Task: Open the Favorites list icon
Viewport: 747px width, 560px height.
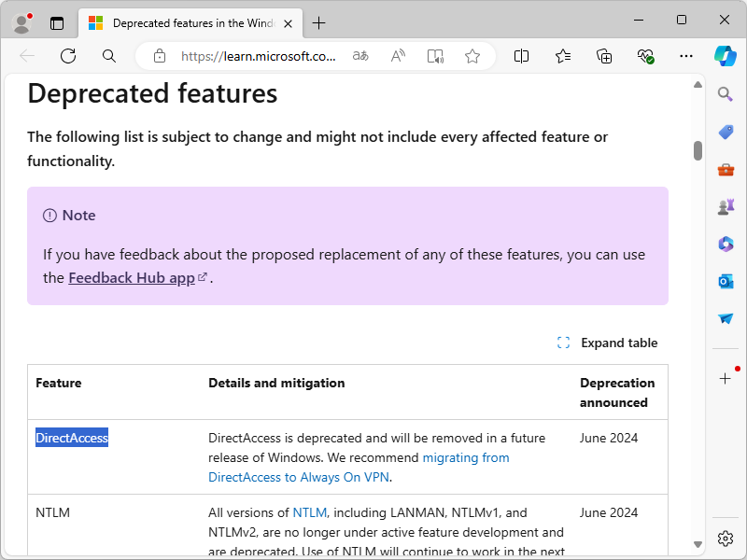Action: pos(563,56)
